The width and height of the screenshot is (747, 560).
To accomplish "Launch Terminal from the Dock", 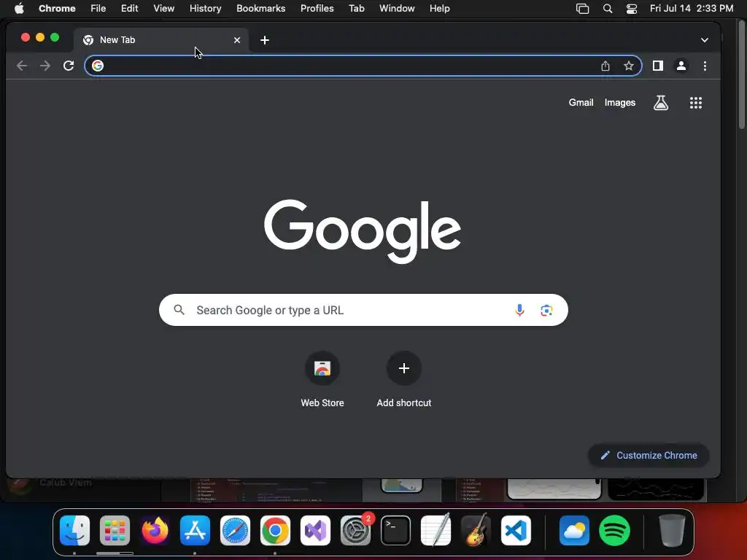I will point(396,531).
